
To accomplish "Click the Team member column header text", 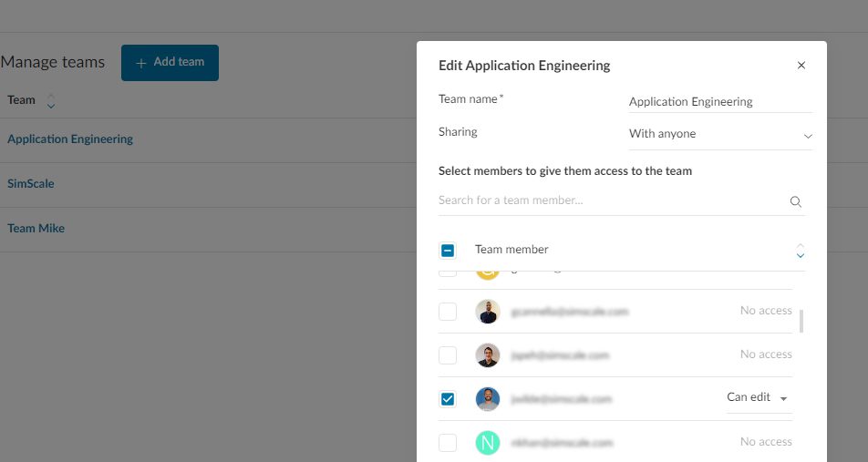I will [x=511, y=250].
